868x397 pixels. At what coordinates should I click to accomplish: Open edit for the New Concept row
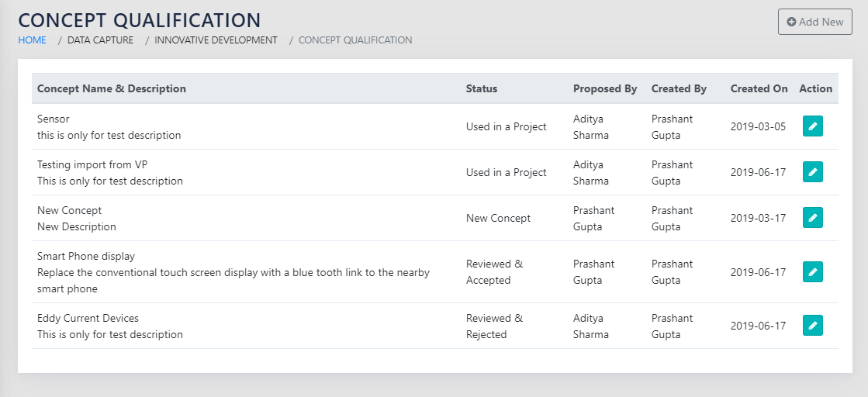(x=812, y=218)
